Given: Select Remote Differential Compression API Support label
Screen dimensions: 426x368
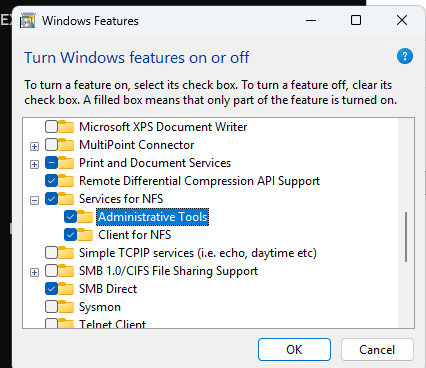Looking at the screenshot, I should click(x=199, y=181).
